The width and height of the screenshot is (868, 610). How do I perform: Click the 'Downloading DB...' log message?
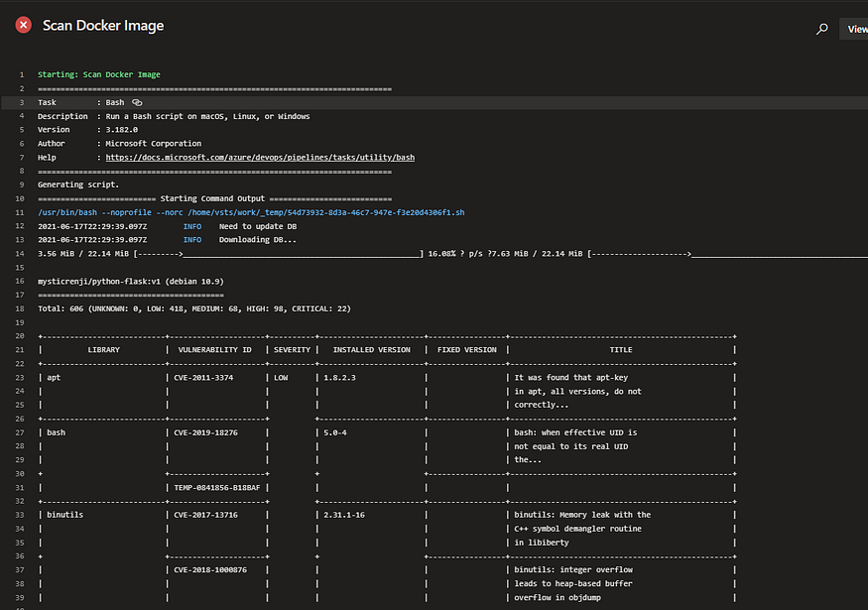pyautogui.click(x=257, y=240)
